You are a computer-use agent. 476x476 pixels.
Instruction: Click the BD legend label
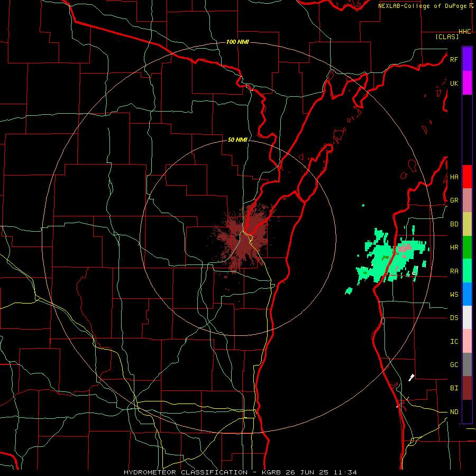tap(454, 224)
